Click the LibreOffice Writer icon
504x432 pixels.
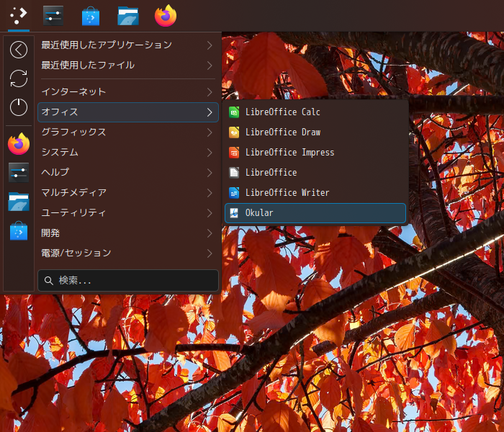pyautogui.click(x=234, y=193)
